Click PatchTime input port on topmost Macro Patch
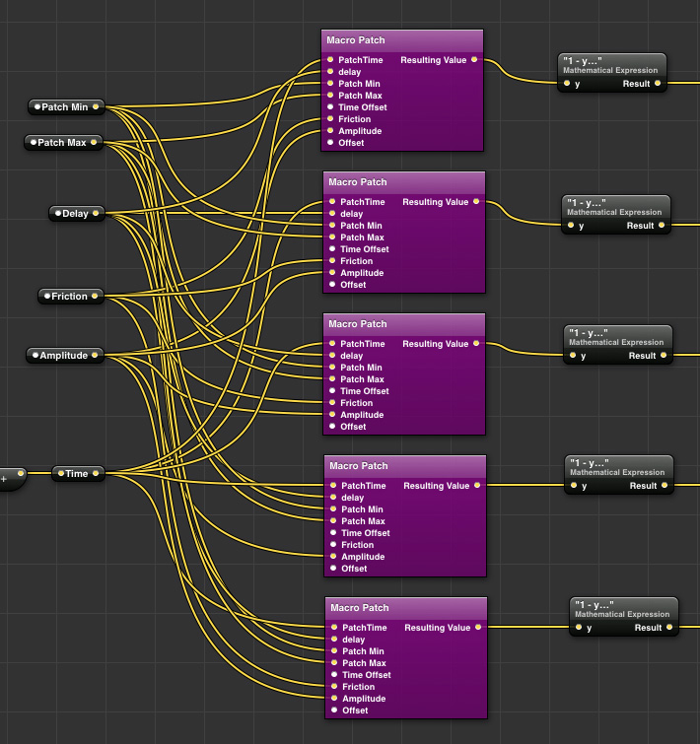 [x=330, y=60]
